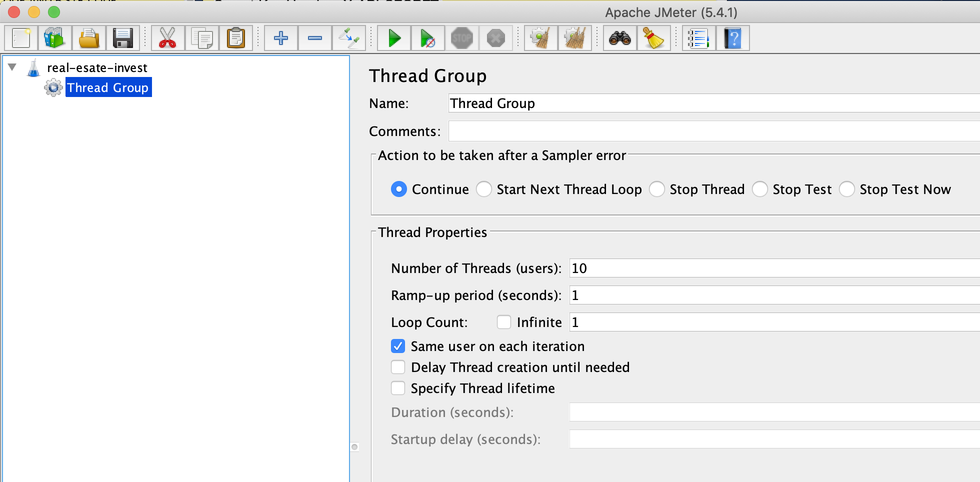Click the real-esate-invest test plan flask icon
This screenshot has height=482, width=980.
[33, 68]
